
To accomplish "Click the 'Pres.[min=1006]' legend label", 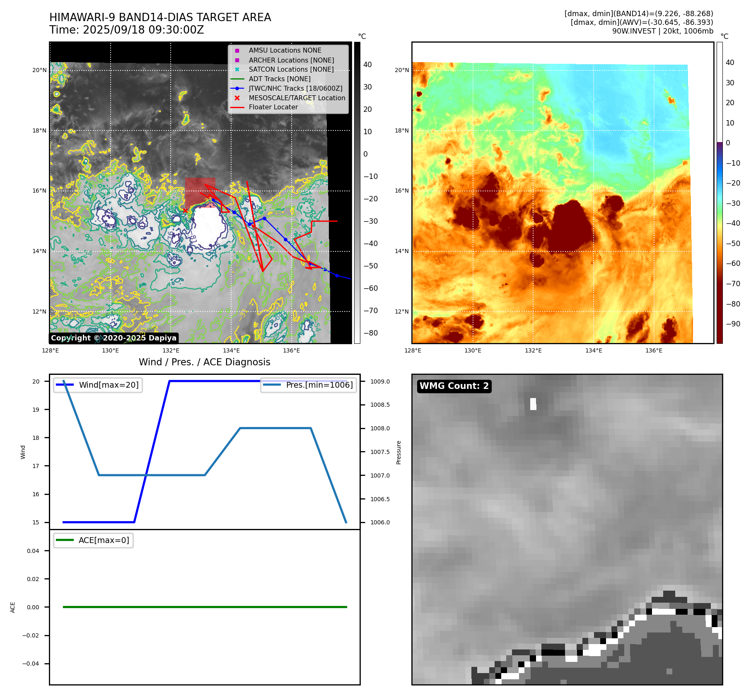I will (x=319, y=385).
